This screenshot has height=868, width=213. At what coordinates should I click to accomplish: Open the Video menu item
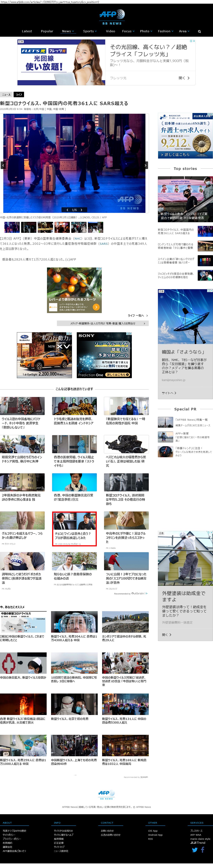click(111, 31)
